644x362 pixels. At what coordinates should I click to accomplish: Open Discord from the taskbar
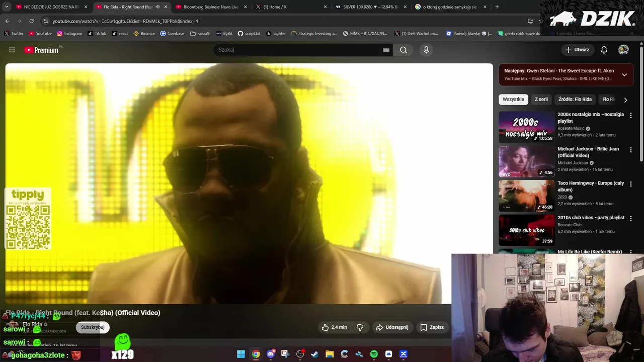(x=271, y=354)
